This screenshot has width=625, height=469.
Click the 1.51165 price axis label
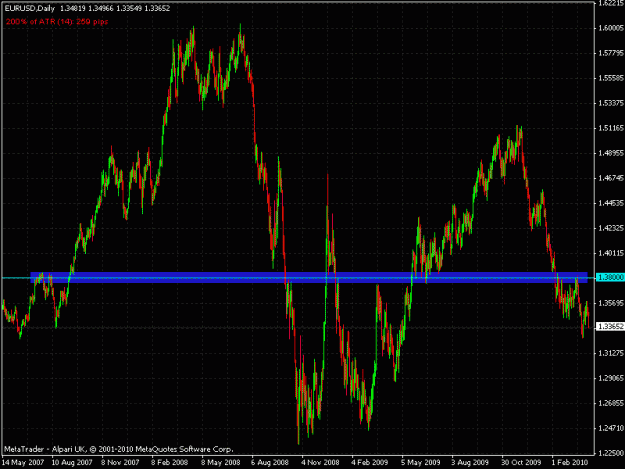tap(611, 128)
